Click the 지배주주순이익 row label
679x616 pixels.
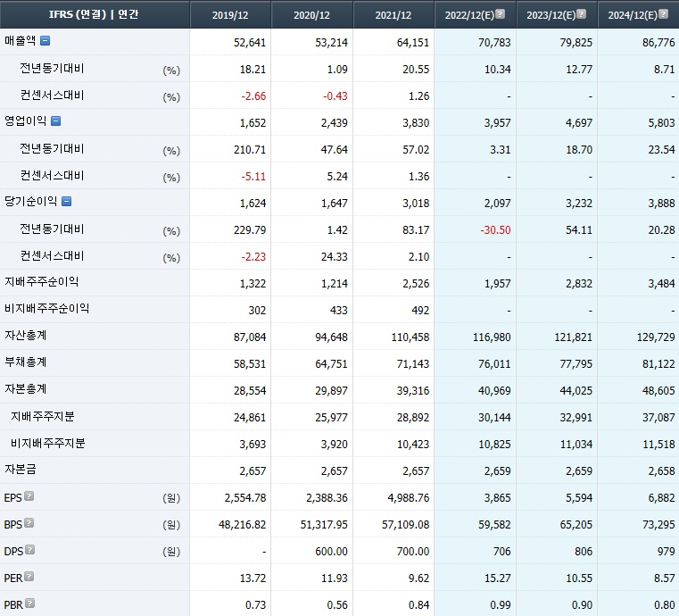tap(42, 282)
